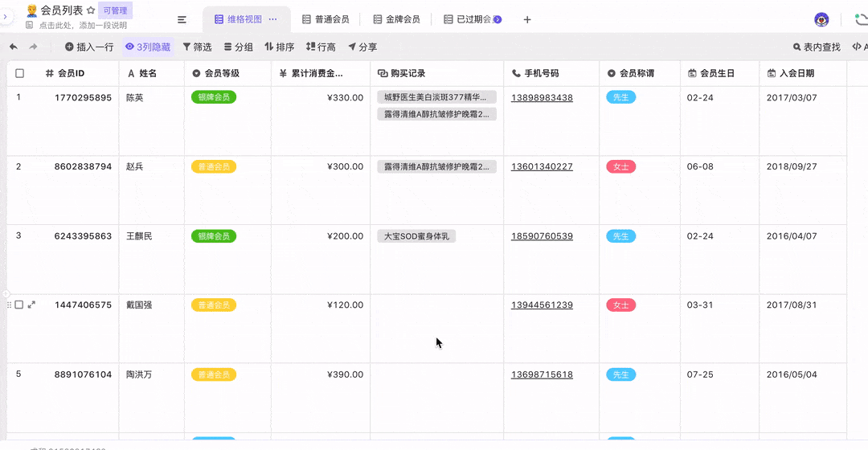Expand 分组 grouping options
The width and height of the screenshot is (868, 450).
coord(238,47)
